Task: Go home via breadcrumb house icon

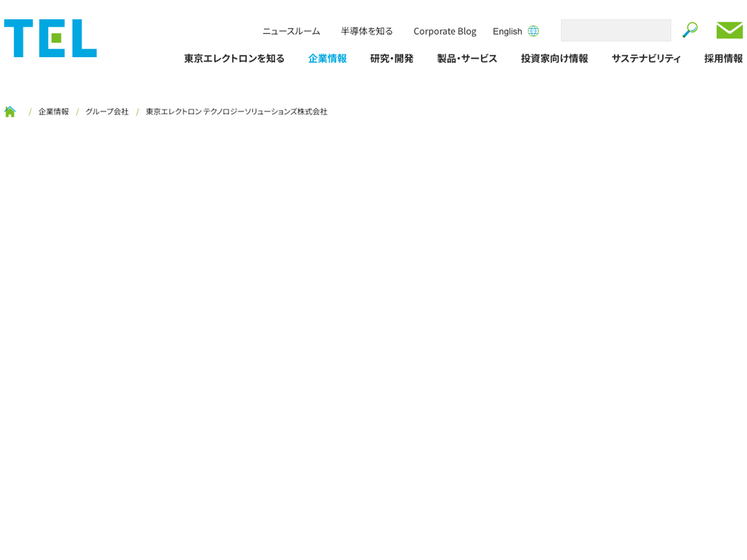Action: tap(10, 112)
